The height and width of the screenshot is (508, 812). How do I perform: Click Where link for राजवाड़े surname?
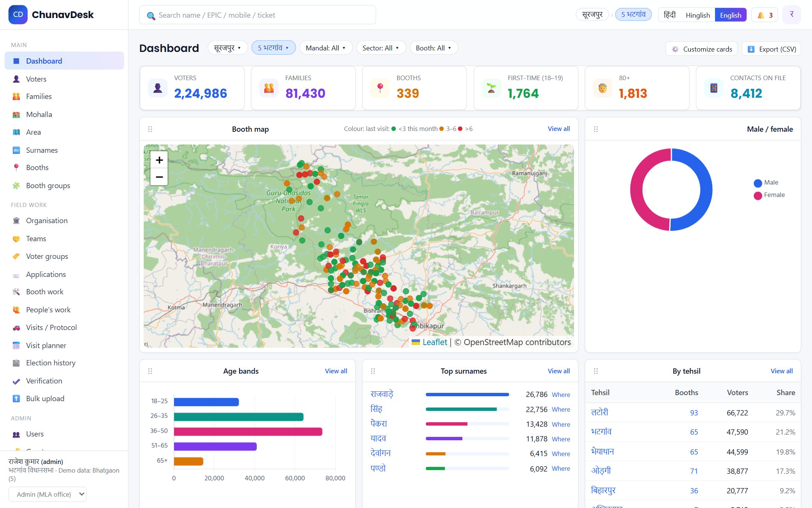coord(561,395)
